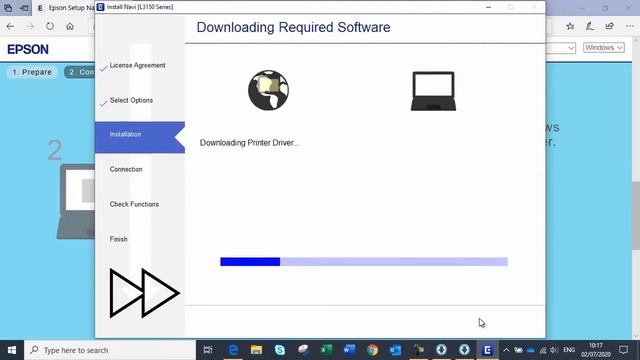Click the browser Refresh icon
The height and width of the screenshot is (360, 640).
pyautogui.click(x=50, y=26)
